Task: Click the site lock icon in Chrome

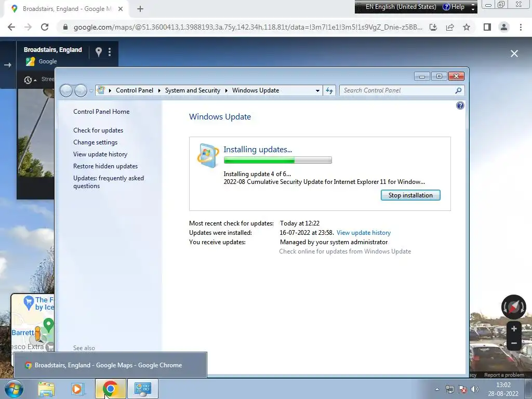Action: click(65, 27)
